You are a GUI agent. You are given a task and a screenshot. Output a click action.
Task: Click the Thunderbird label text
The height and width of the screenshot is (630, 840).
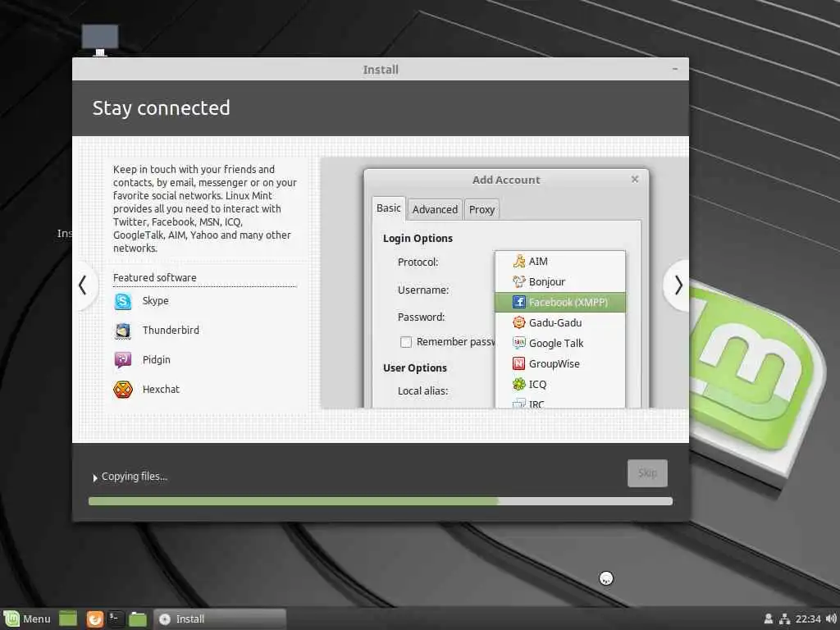(171, 330)
